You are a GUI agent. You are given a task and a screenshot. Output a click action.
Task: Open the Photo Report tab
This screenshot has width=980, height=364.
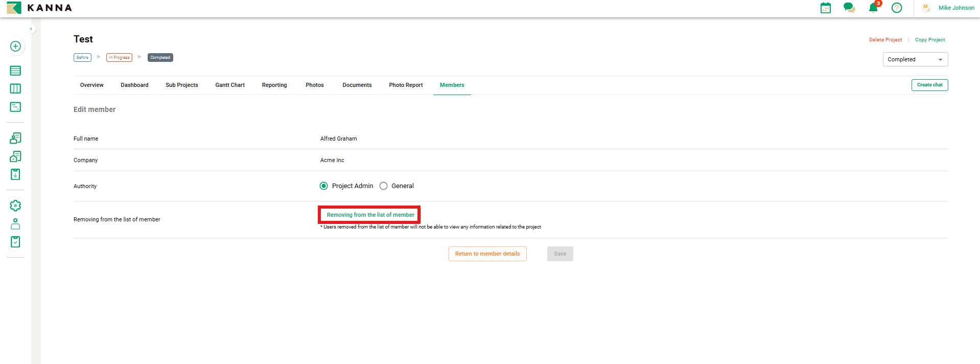point(406,85)
